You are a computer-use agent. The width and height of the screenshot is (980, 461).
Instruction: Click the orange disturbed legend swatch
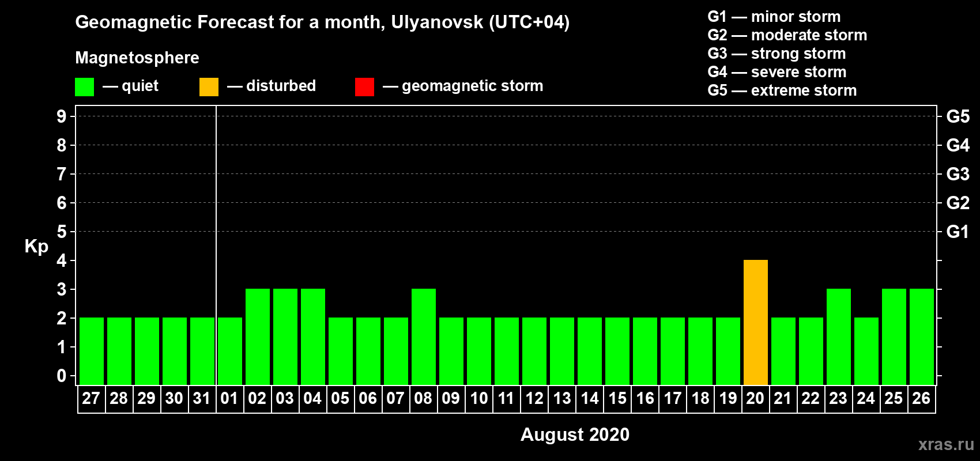[x=209, y=87]
